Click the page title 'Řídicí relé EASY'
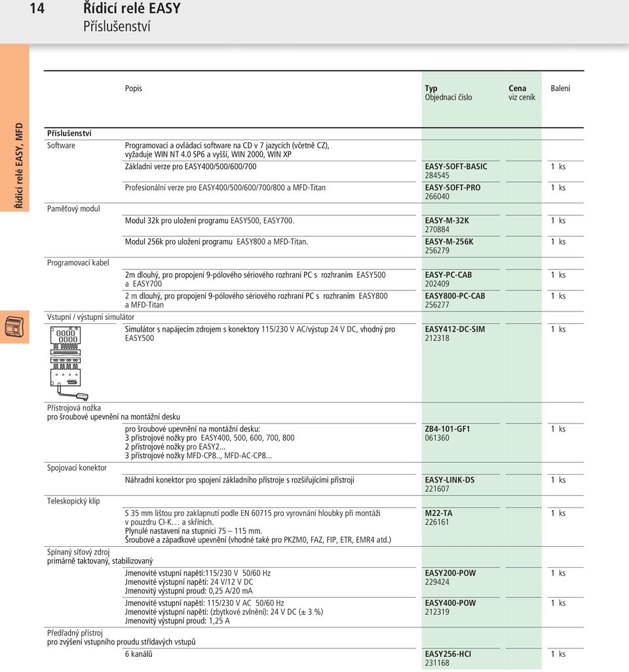Screen dimensions: 629x672 coord(132,8)
